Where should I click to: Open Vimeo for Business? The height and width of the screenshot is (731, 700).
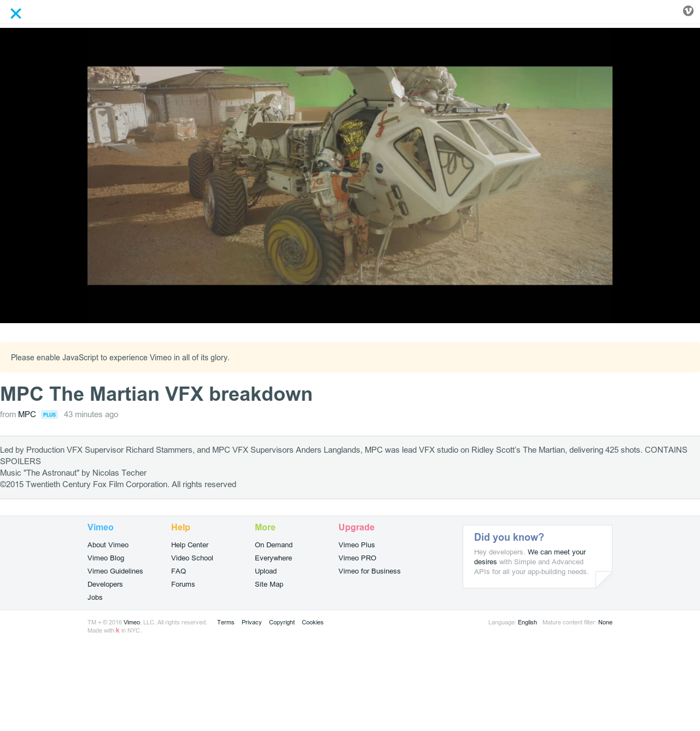(x=369, y=571)
